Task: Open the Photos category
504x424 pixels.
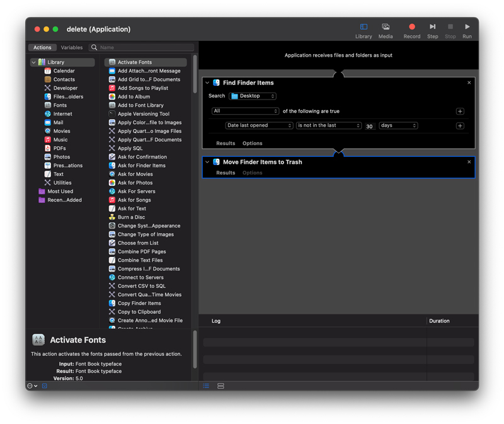Action: pyautogui.click(x=62, y=157)
